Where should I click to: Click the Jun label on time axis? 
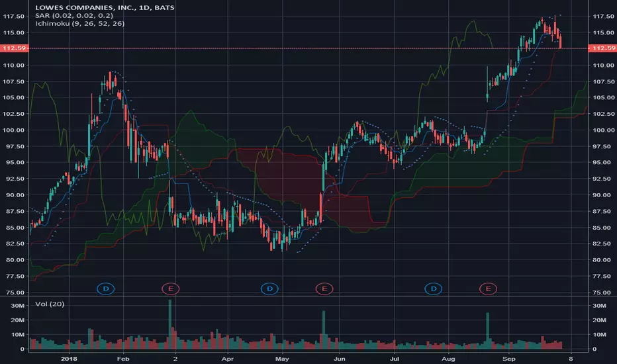coord(339,359)
